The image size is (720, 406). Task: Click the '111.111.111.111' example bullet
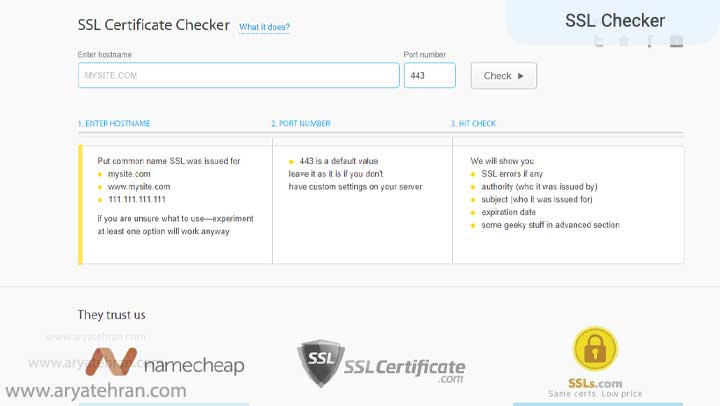coord(137,199)
